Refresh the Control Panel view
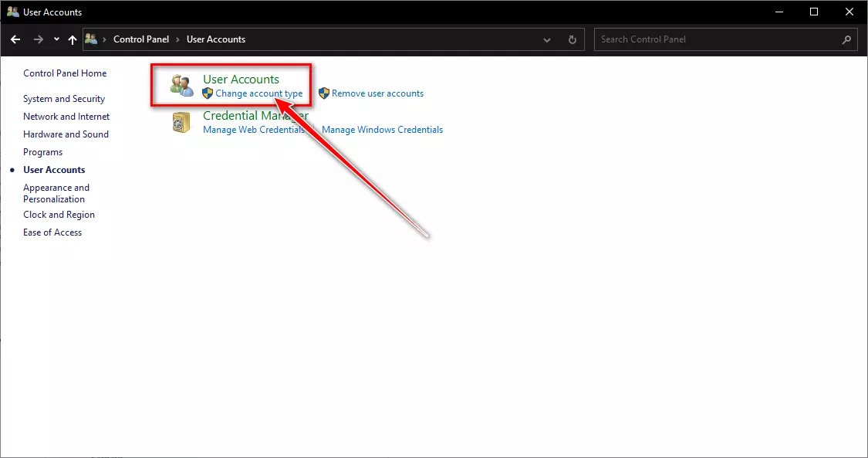This screenshot has width=868, height=458. (x=572, y=40)
